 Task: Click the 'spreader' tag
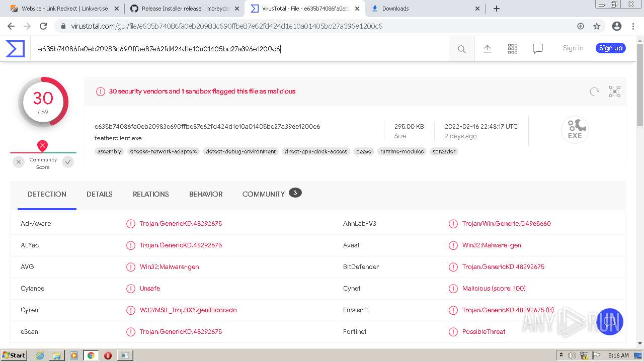[444, 151]
